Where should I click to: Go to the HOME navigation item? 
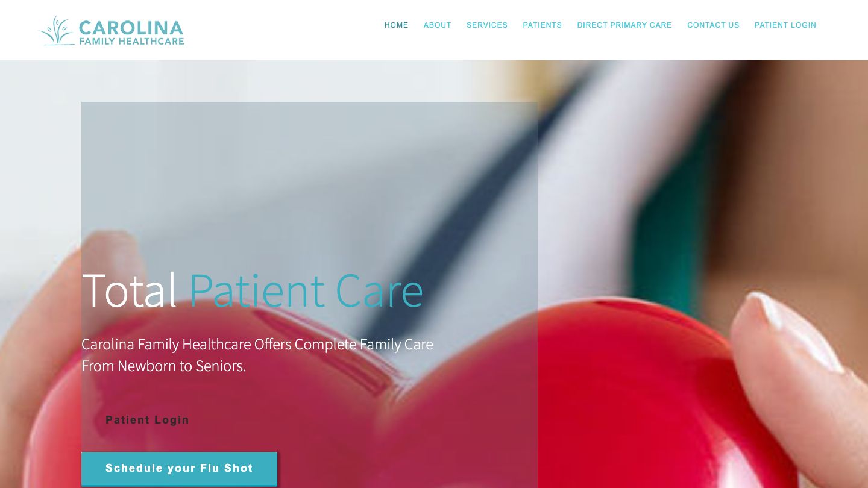396,25
